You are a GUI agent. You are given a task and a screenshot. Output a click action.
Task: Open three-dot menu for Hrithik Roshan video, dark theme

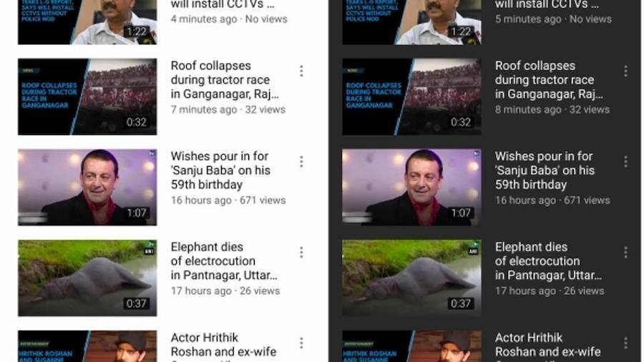625,343
